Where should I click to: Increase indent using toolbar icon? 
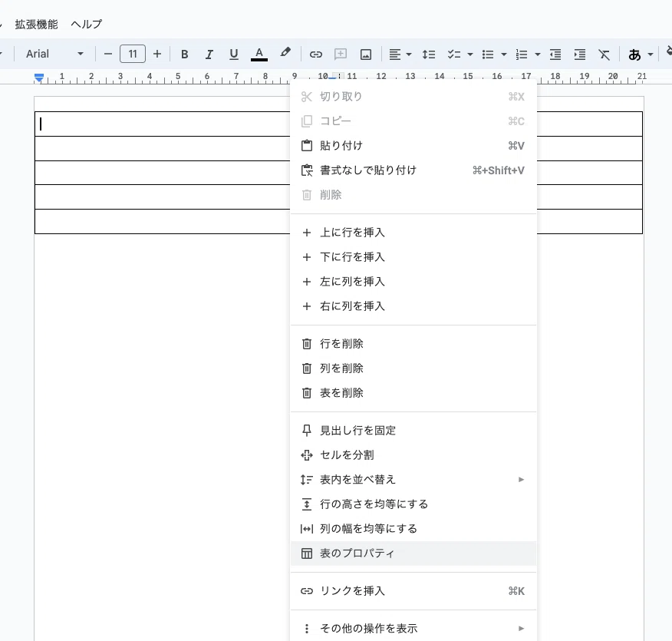coord(580,54)
